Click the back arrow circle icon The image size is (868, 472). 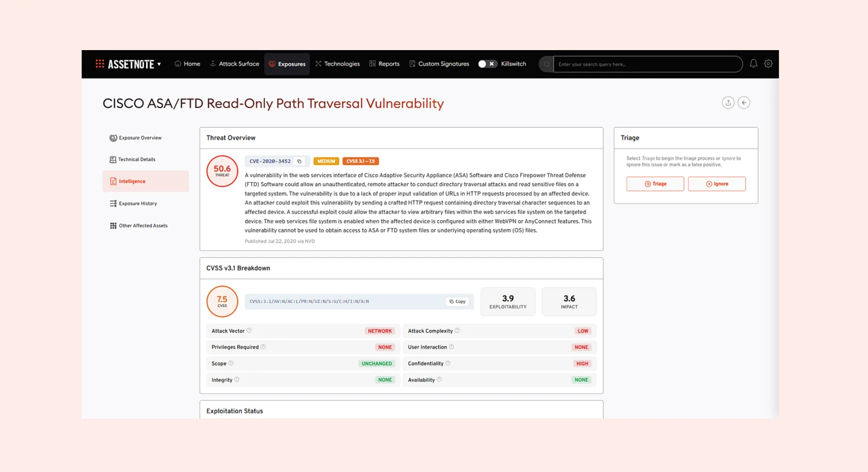[744, 103]
